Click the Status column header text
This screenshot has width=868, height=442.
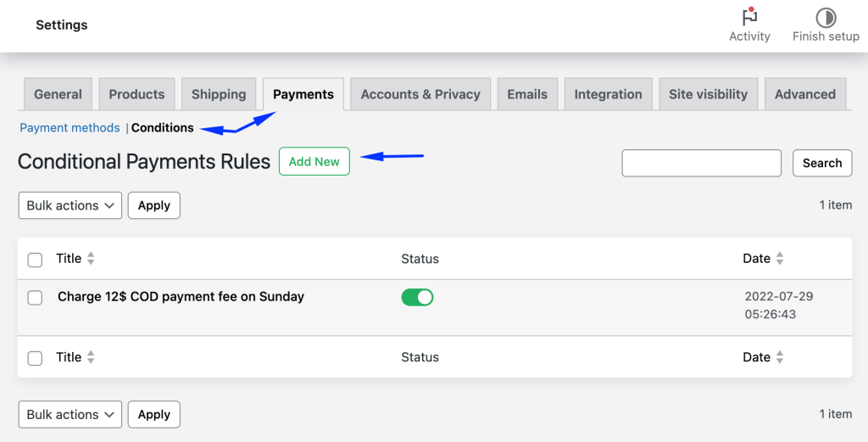tap(420, 259)
